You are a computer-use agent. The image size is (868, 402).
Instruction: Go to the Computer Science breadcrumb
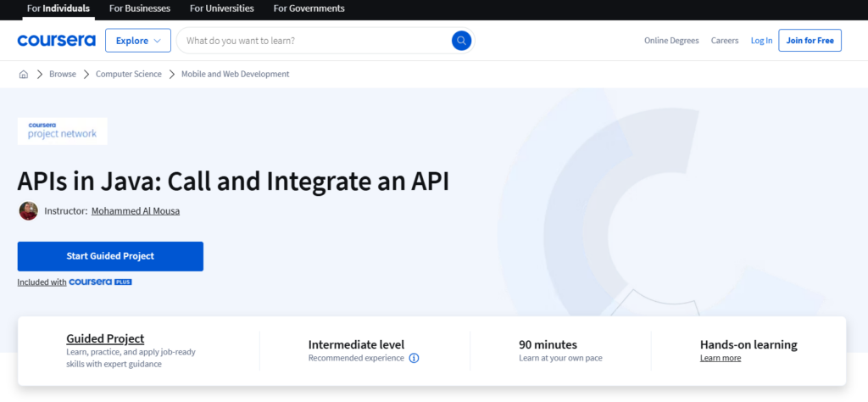pos(129,74)
